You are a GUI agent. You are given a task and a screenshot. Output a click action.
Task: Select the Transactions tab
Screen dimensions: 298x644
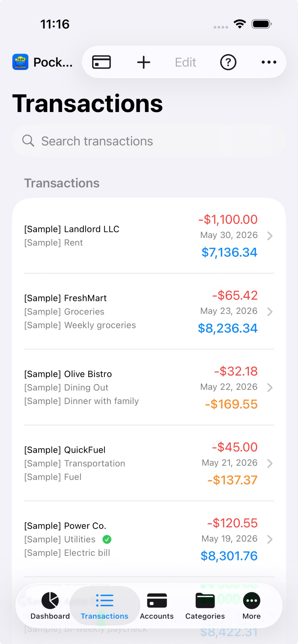[x=104, y=605]
